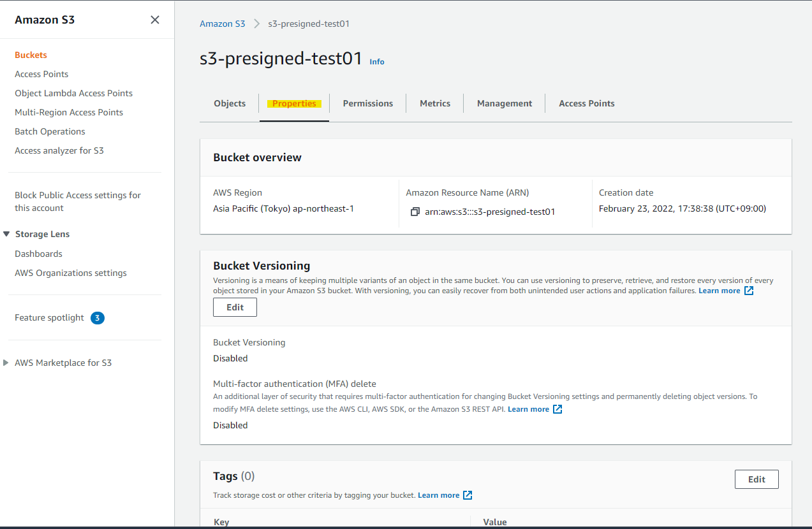Open Access analyzer for S3
812x529 pixels.
coord(59,150)
